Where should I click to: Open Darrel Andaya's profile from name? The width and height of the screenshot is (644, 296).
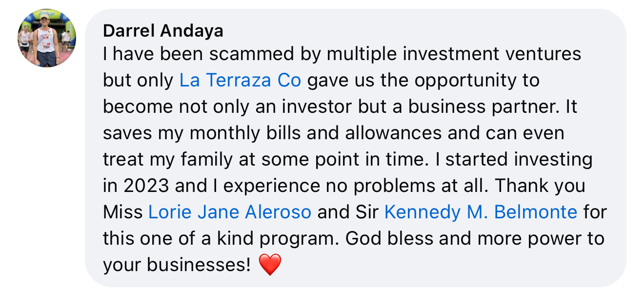(x=163, y=31)
